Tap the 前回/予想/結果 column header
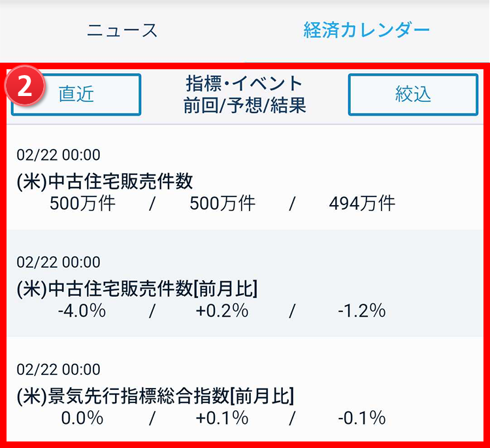Viewport: 490px width, 448px height. 244,106
